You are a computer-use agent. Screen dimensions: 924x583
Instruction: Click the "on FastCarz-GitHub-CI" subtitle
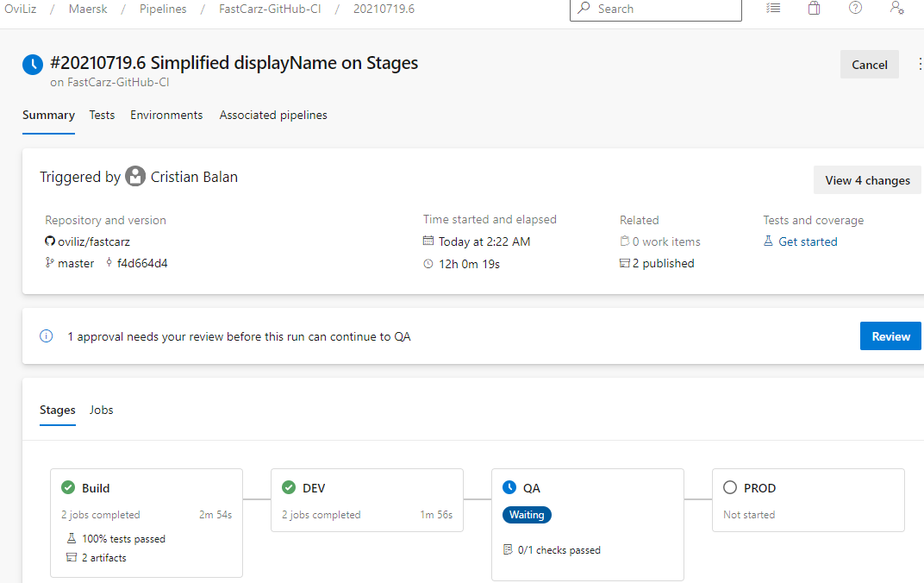109,83
